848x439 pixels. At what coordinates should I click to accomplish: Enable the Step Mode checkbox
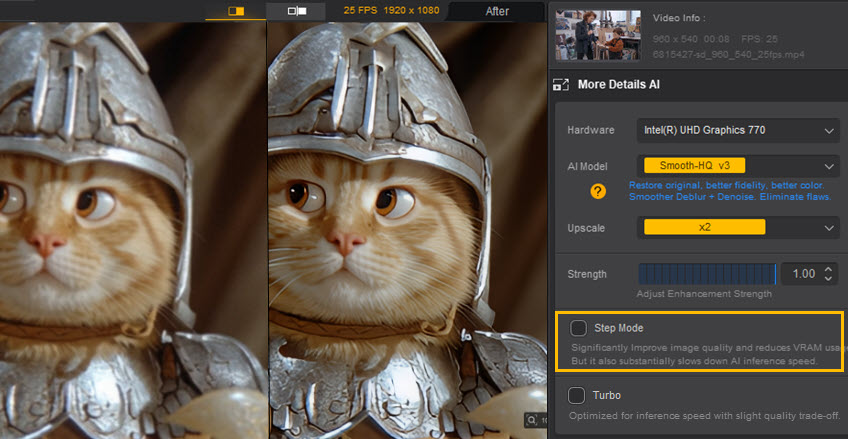[578, 328]
